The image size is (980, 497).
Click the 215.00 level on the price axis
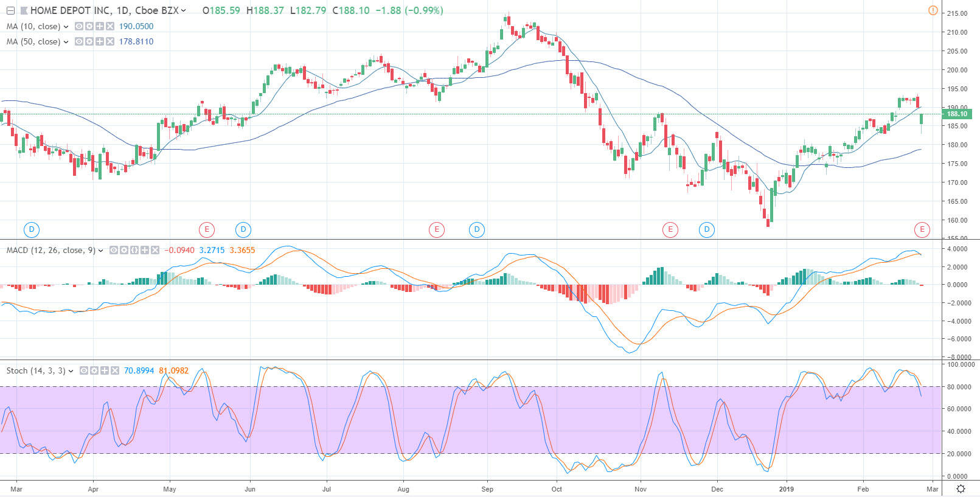[956, 13]
